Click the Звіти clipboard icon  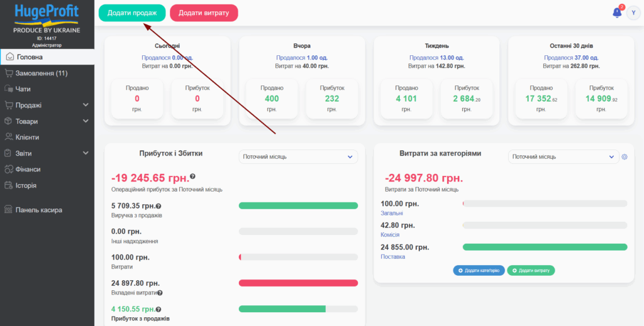9,153
